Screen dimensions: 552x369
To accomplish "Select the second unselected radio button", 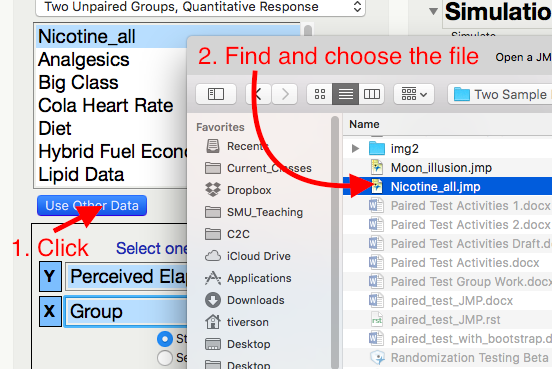I will pos(164,358).
